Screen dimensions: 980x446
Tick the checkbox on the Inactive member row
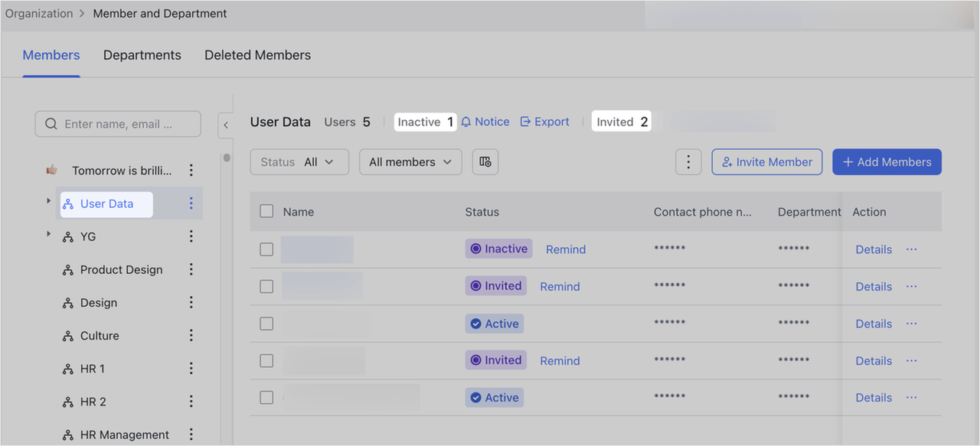(266, 249)
